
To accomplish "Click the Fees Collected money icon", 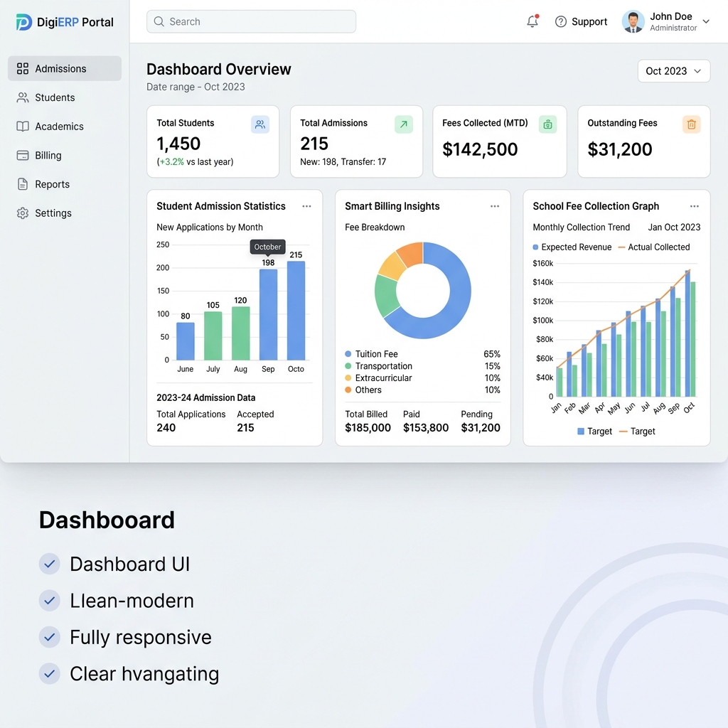I will pyautogui.click(x=547, y=124).
